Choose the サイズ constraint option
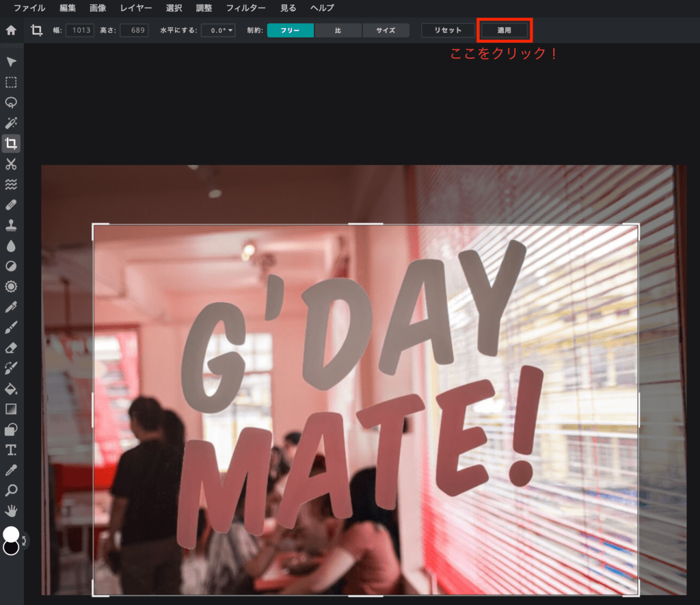This screenshot has width=700, height=605. (x=386, y=31)
